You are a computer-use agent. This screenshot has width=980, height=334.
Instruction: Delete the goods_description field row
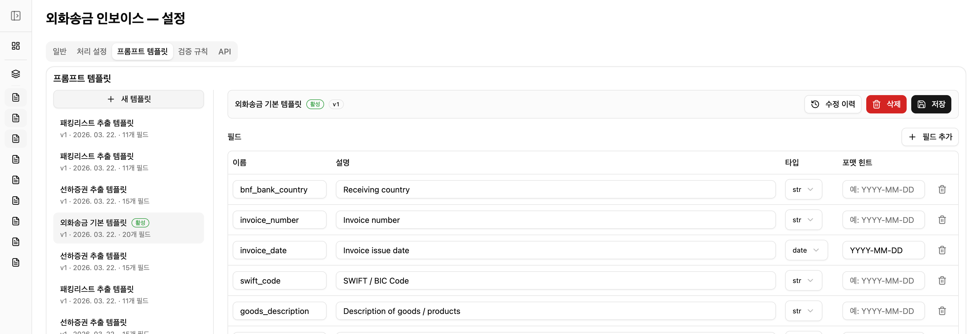942,311
